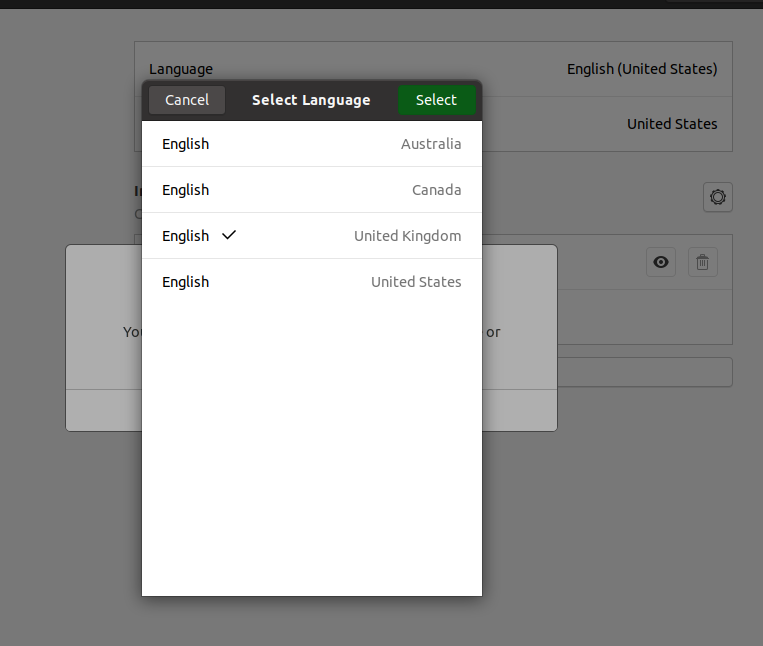The image size is (763, 646).
Task: Open the Language row in background settings
Action: pos(433,69)
